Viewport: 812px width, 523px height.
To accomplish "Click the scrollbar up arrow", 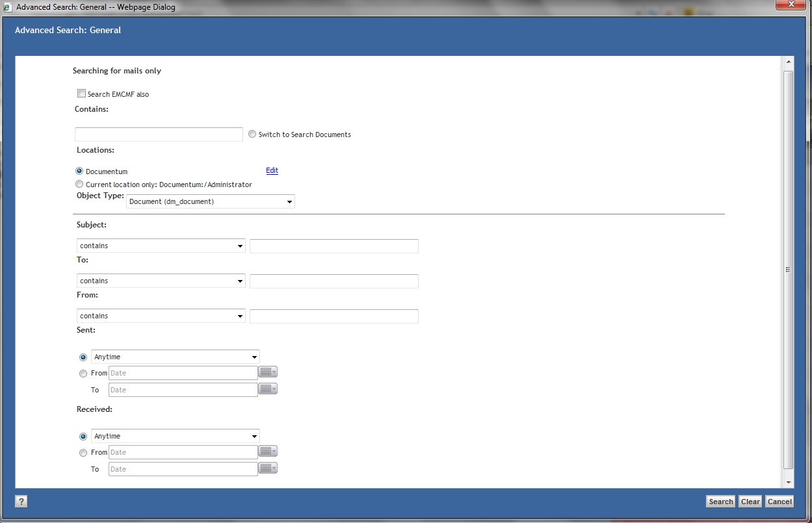I will coord(788,62).
